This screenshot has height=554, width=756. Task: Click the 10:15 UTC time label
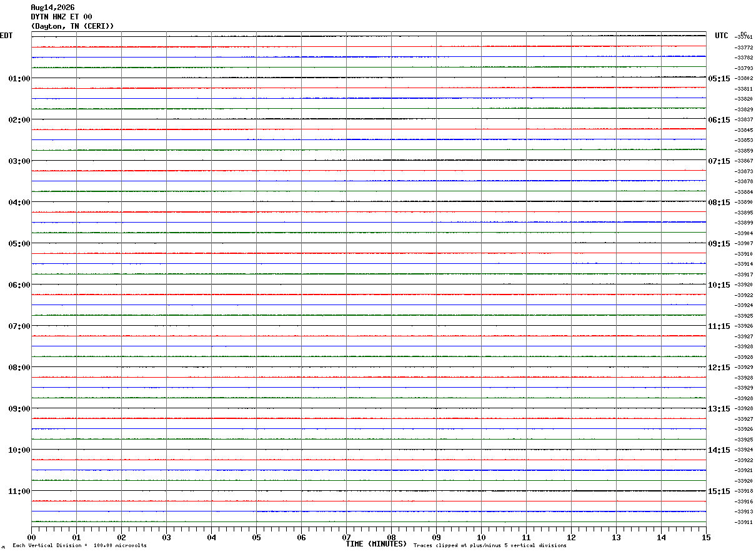(719, 285)
